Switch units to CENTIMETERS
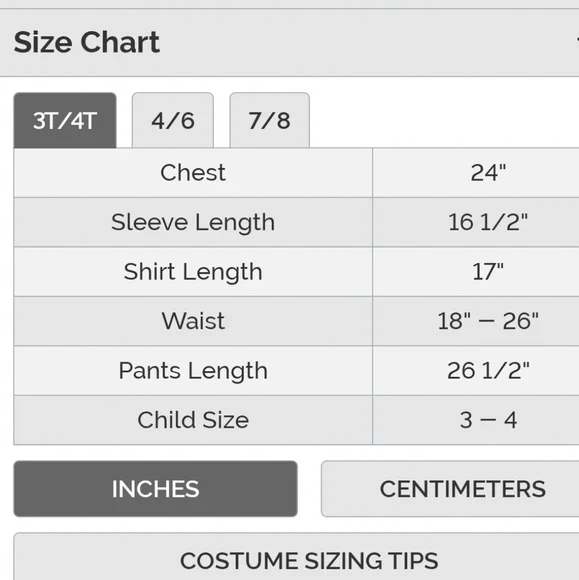Image resolution: width=579 pixels, height=580 pixels. click(450, 489)
